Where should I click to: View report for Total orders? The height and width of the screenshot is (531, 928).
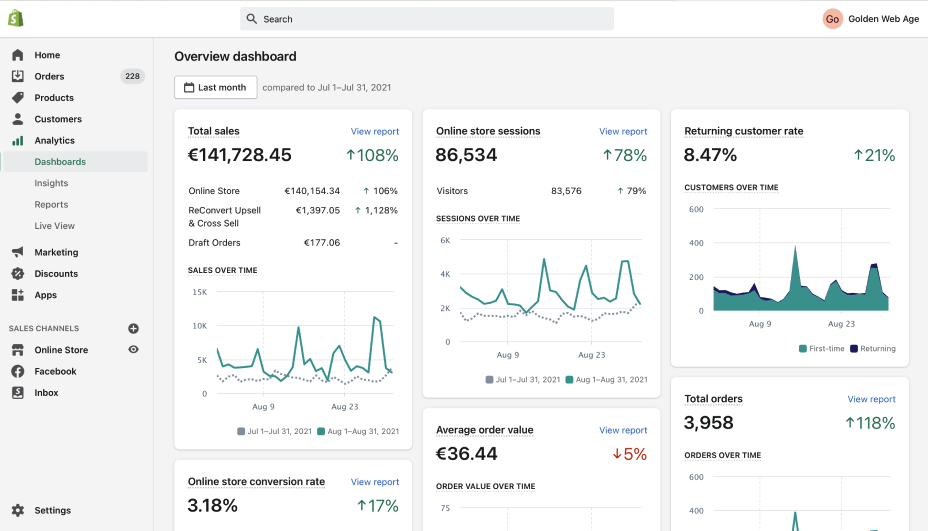(871, 399)
